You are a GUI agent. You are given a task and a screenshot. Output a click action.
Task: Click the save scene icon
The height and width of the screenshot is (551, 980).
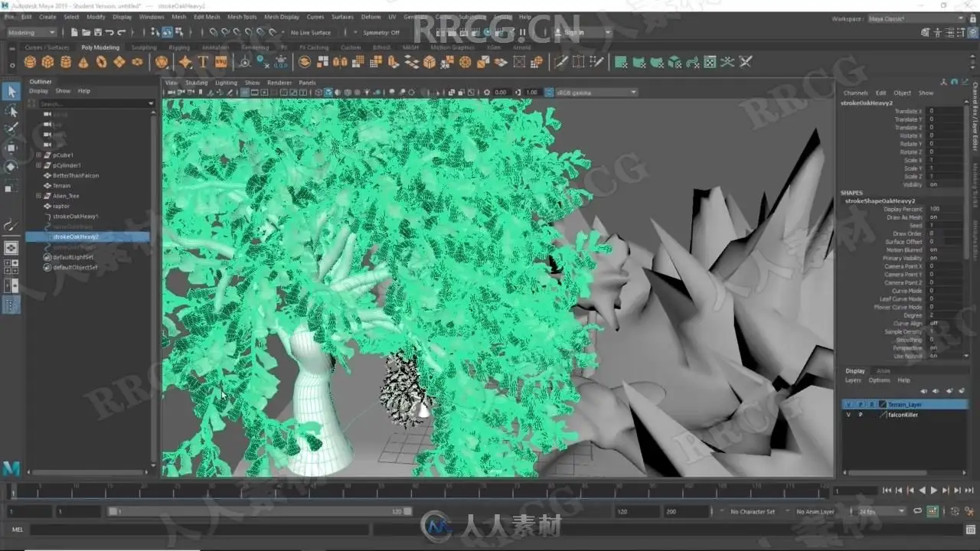pyautogui.click(x=98, y=32)
